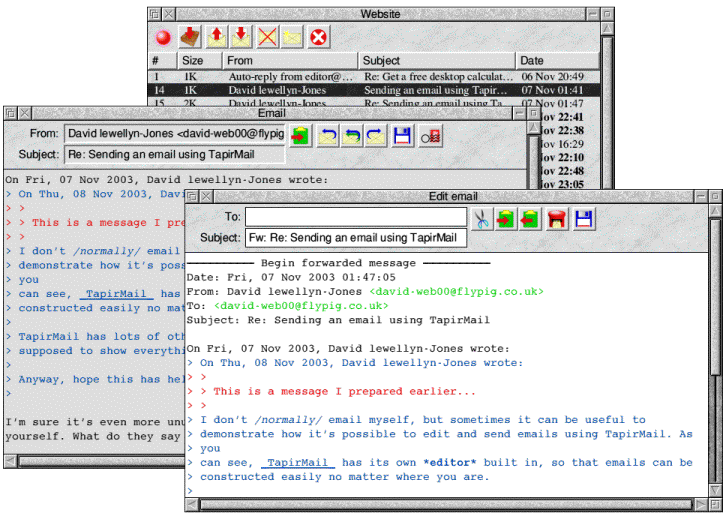Click the Subject field in Edit email
Image resolution: width=728 pixels, height=524 pixels.
pyautogui.click(x=356, y=238)
